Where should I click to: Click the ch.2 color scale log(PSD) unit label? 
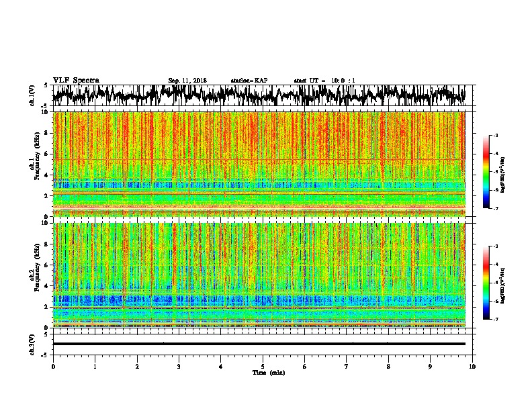[x=503, y=285]
